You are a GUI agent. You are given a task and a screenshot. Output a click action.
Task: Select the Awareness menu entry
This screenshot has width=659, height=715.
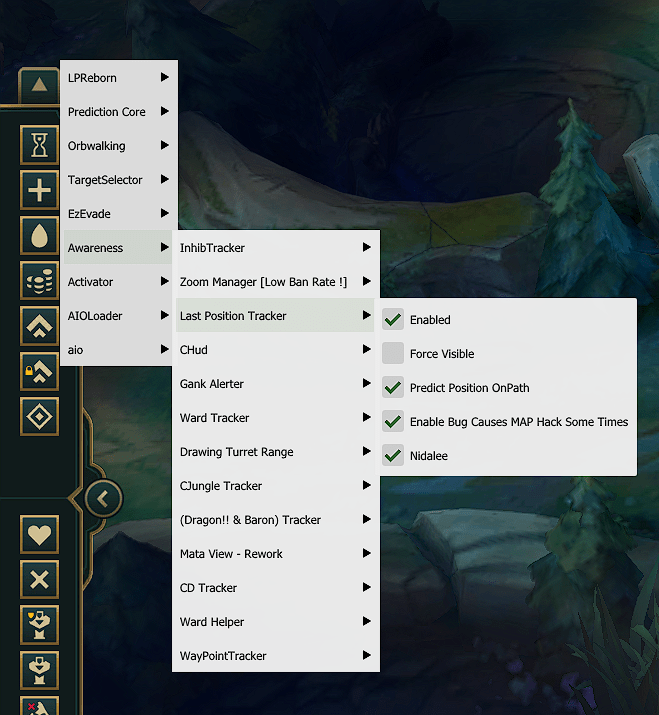118,247
